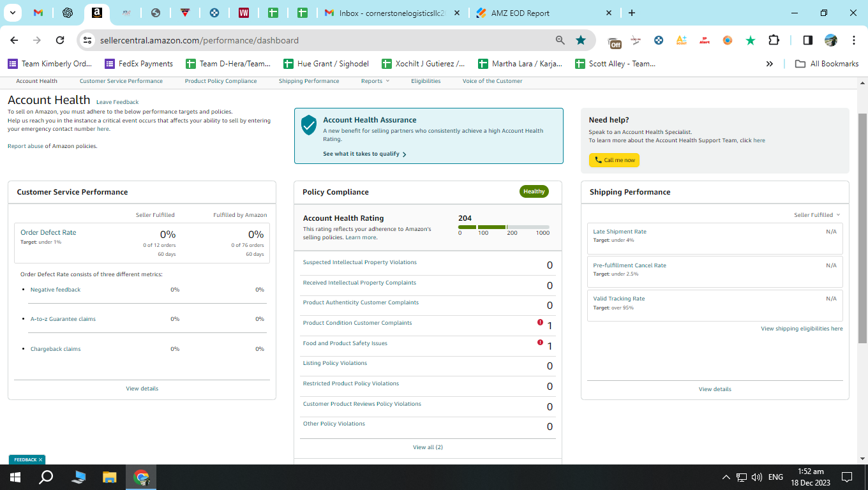
Task: Toggle the browser side panel
Action: click(808, 40)
